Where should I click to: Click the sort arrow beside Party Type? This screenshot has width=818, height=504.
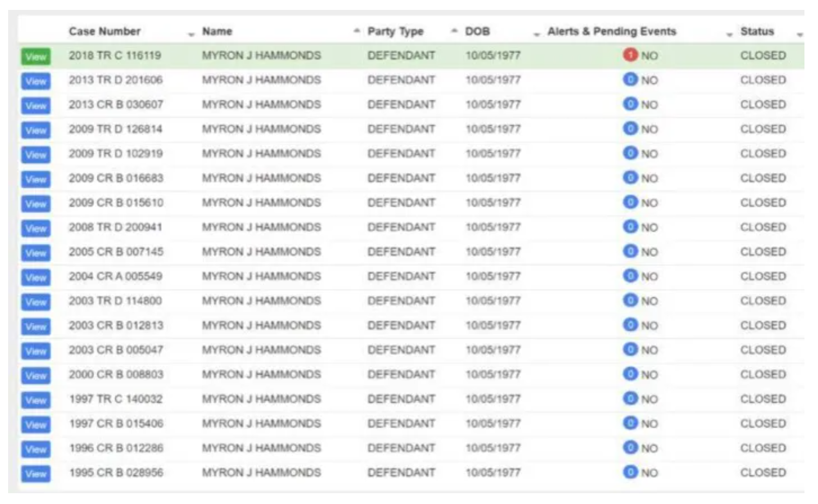pyautogui.click(x=455, y=30)
